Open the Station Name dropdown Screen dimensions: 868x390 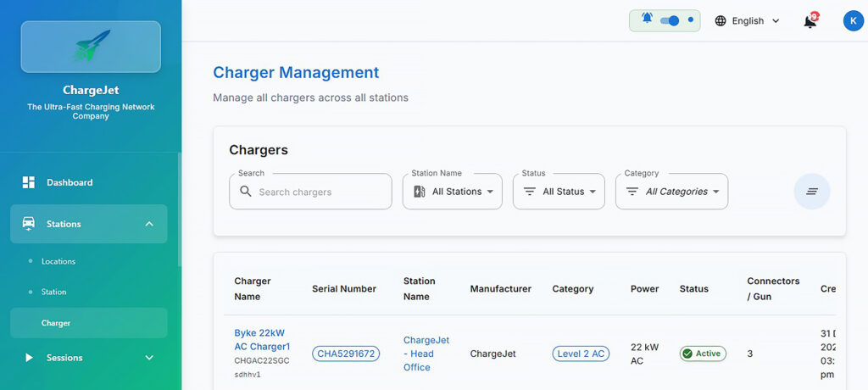453,192
